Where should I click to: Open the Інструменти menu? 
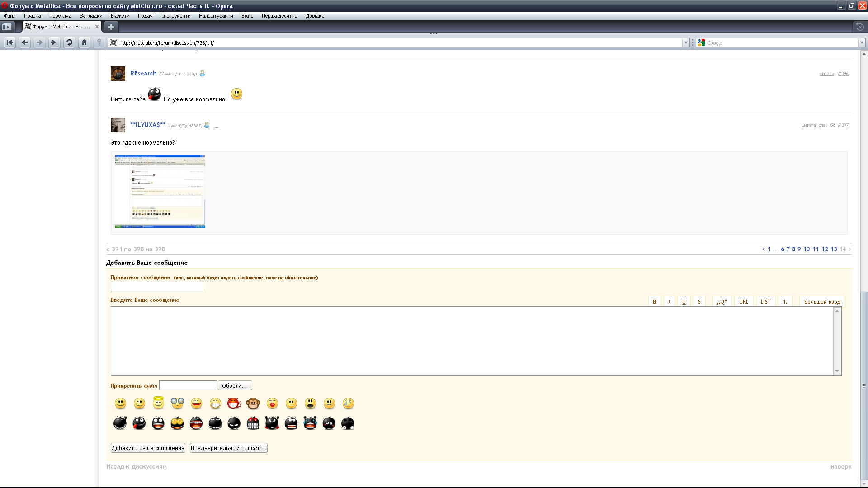[x=176, y=16]
